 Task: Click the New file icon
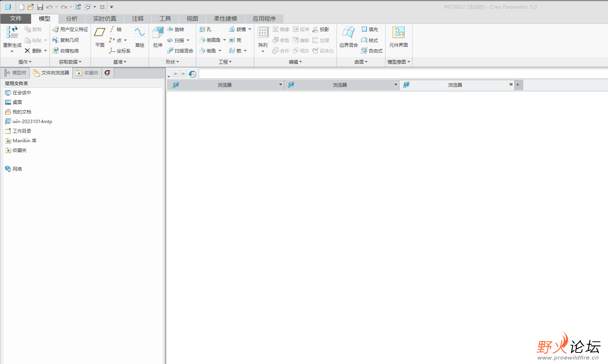point(22,7)
